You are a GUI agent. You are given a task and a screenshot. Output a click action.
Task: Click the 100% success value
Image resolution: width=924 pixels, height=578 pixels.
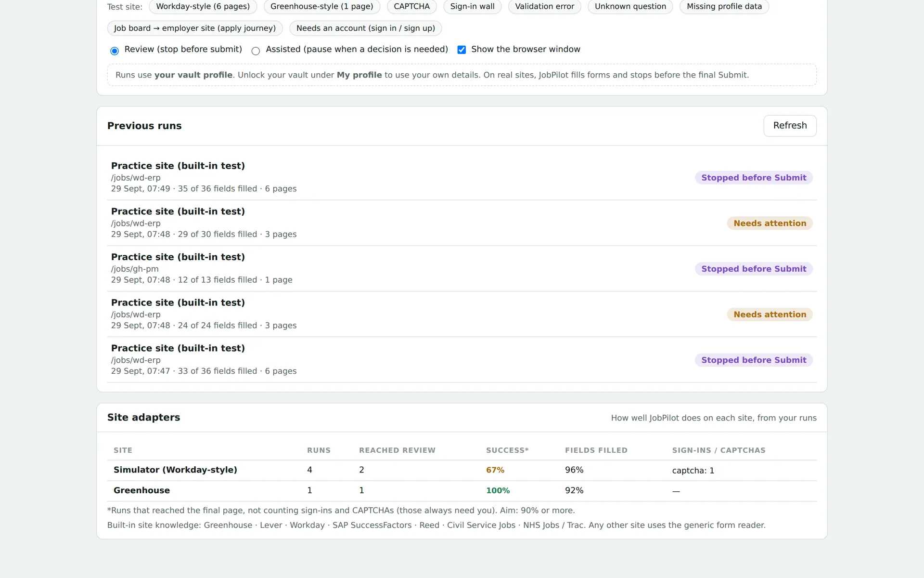498,490
